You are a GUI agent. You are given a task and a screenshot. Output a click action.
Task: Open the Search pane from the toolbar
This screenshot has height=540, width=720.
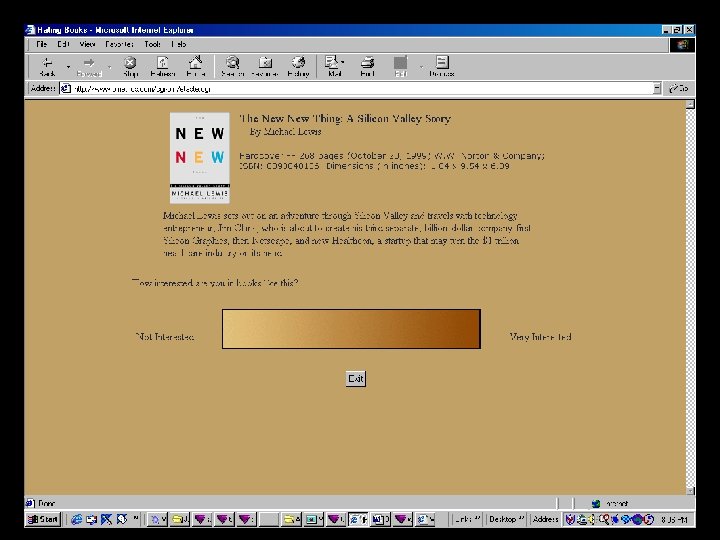pos(232,67)
